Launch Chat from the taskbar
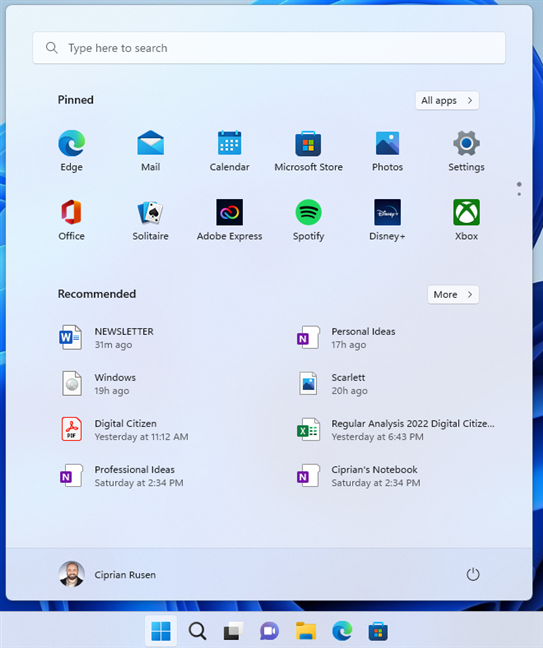Screen dimensions: 543x648 pos(269,631)
